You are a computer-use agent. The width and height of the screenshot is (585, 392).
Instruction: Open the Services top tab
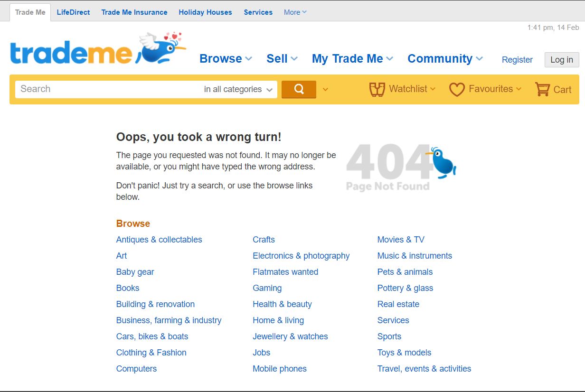(x=258, y=12)
